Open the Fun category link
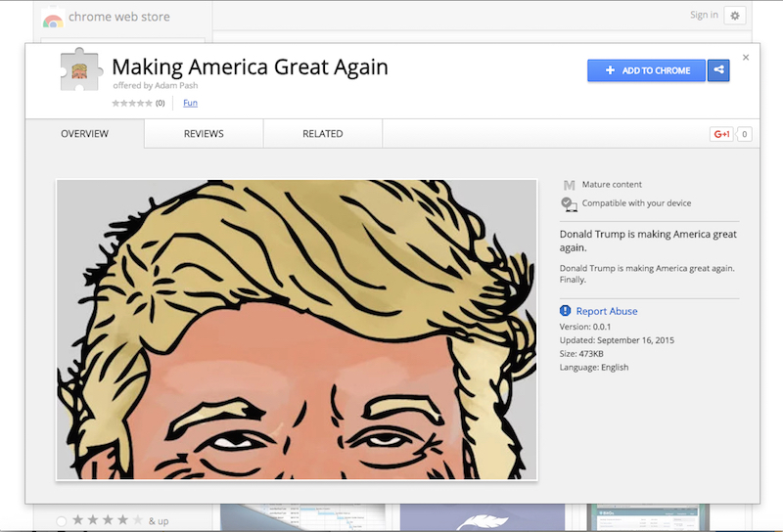Image resolution: width=783 pixels, height=532 pixels. coord(190,103)
